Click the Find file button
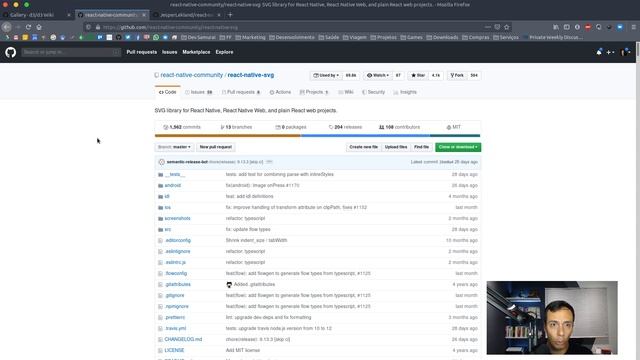The height and width of the screenshot is (360, 640). click(421, 147)
